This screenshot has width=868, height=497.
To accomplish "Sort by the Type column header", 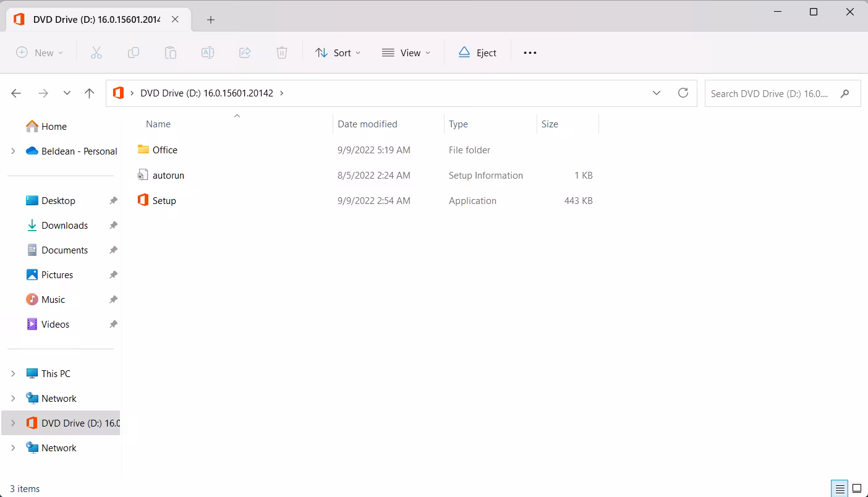I will pos(458,124).
